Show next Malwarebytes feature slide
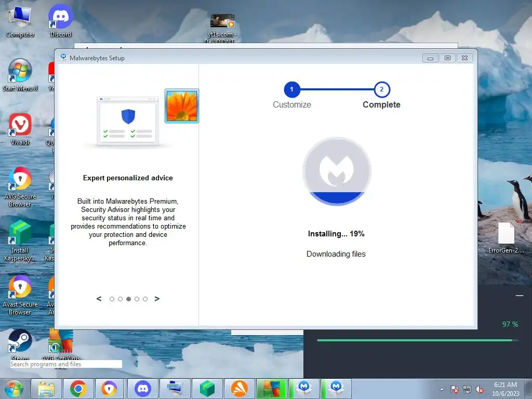532x399 pixels. [157, 299]
